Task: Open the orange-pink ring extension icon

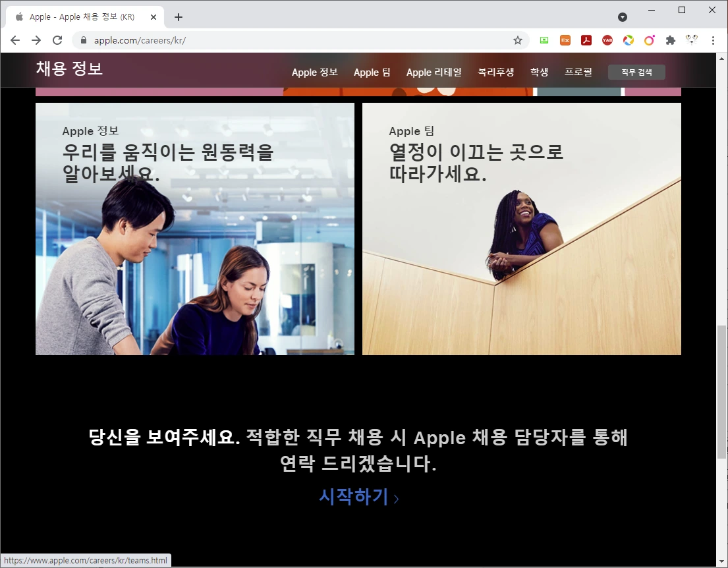Action: [649, 40]
